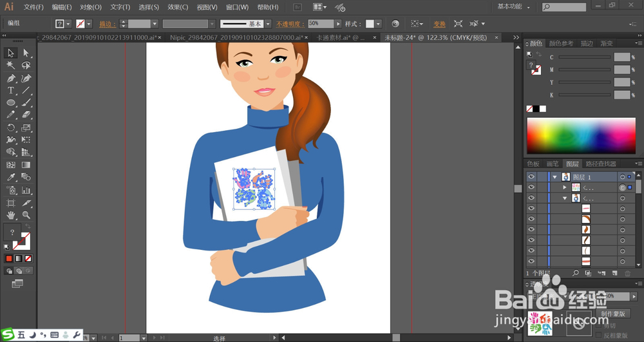Select the Magic Wand tool

(x=11, y=65)
